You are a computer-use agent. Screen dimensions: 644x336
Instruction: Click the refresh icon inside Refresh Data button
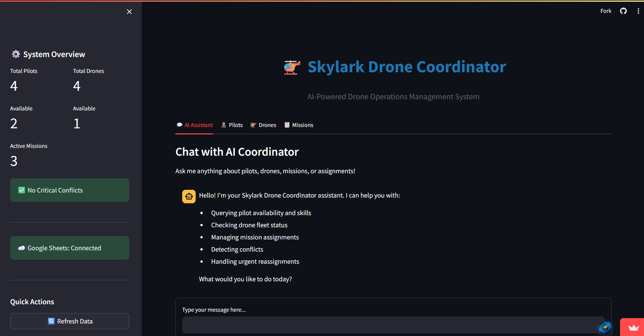51,321
